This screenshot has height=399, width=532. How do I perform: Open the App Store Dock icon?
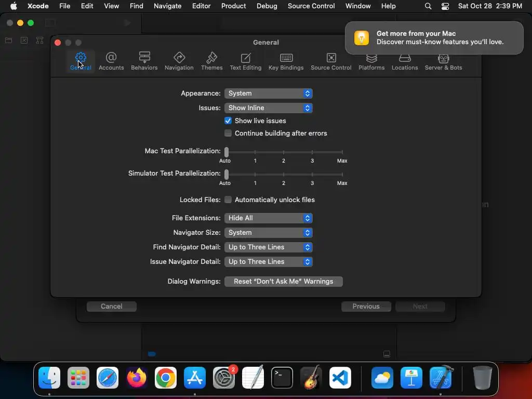tap(195, 378)
